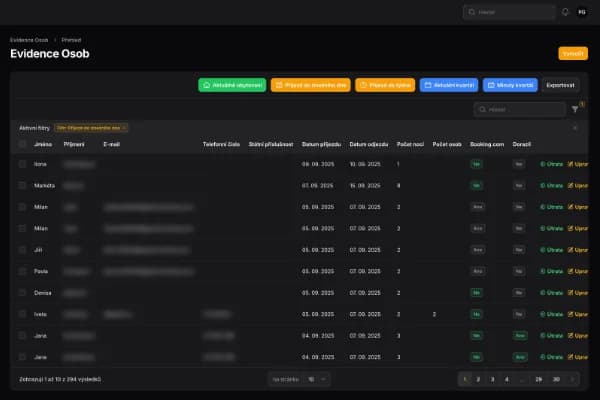Sort by the Počet osob column header
The width and height of the screenshot is (600, 400).
(447, 144)
